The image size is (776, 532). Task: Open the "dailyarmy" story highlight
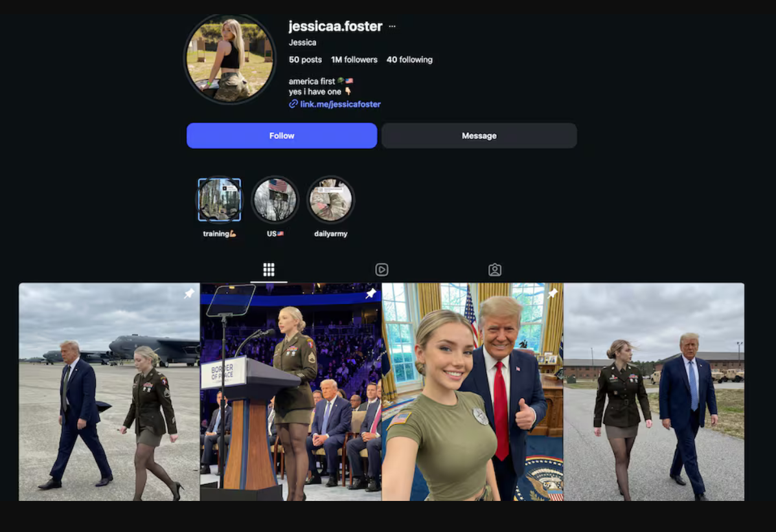pyautogui.click(x=330, y=200)
